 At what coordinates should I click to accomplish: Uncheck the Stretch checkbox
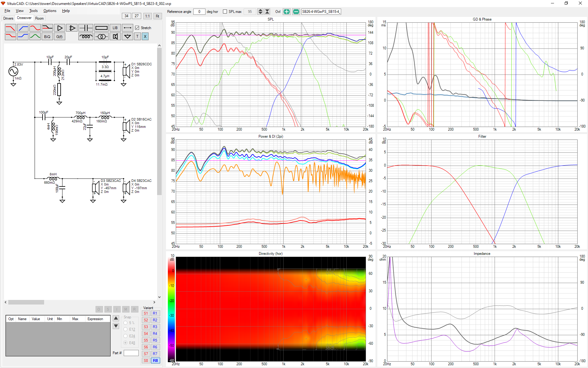tap(137, 28)
